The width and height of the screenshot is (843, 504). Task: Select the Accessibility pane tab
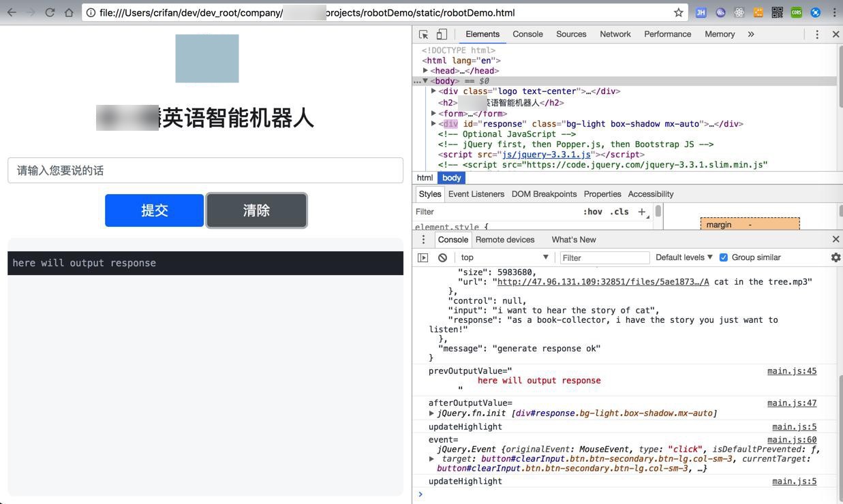pyautogui.click(x=651, y=194)
